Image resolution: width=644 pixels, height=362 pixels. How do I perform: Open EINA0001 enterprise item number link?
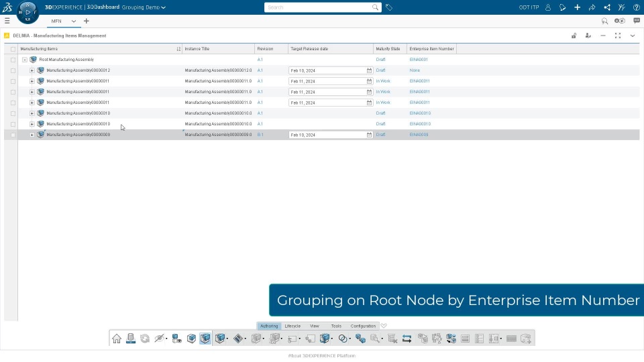pos(419,60)
